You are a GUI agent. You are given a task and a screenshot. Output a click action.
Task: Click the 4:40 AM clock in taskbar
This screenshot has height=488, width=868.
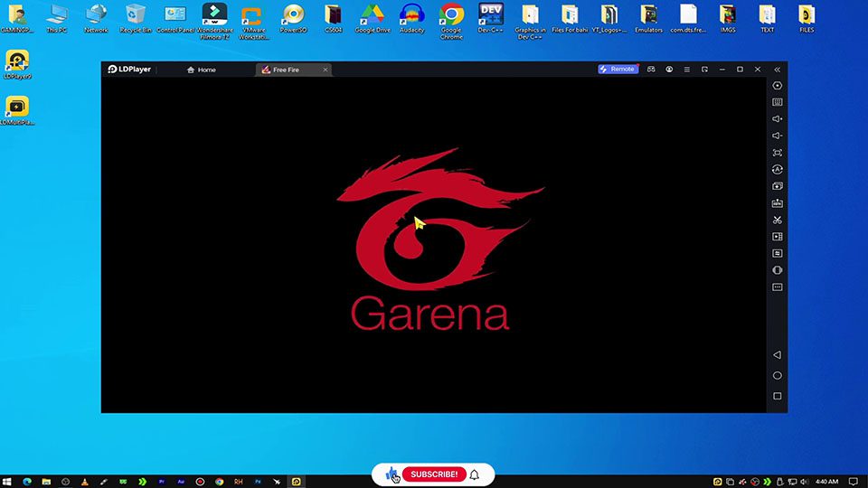[827, 482]
